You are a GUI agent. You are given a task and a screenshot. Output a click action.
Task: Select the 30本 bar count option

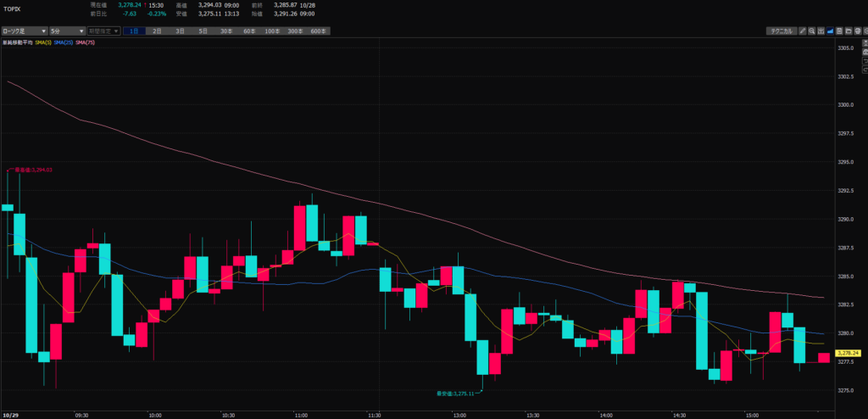click(x=226, y=31)
